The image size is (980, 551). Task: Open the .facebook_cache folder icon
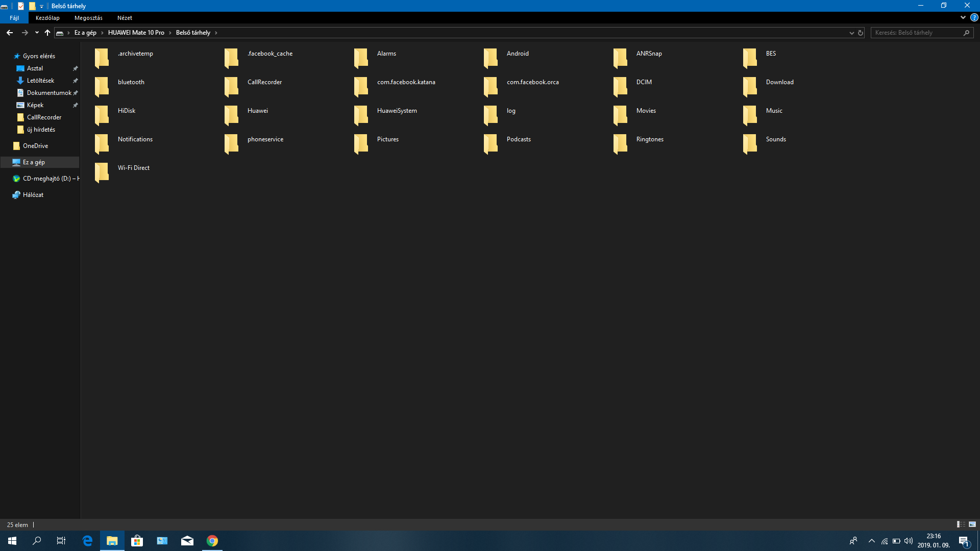pyautogui.click(x=231, y=58)
